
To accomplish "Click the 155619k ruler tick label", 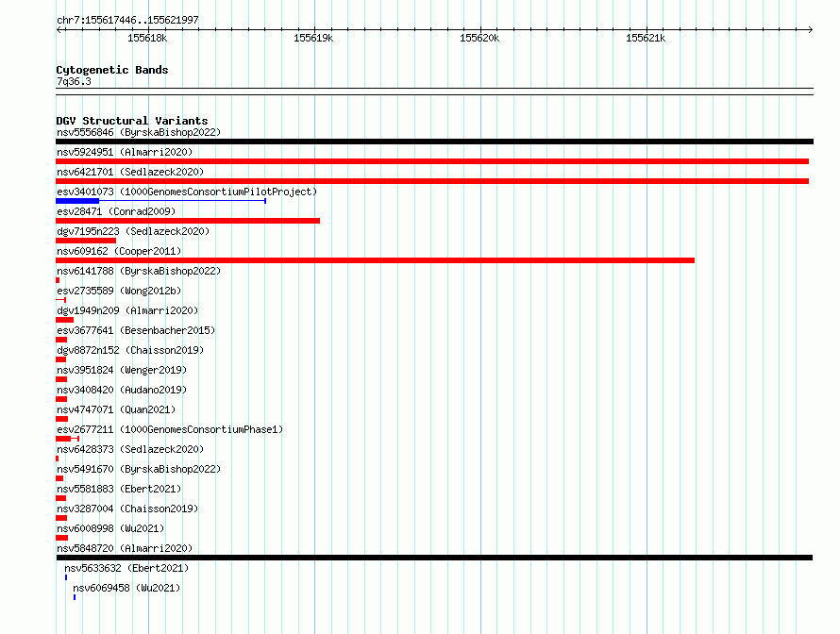I will (313, 38).
